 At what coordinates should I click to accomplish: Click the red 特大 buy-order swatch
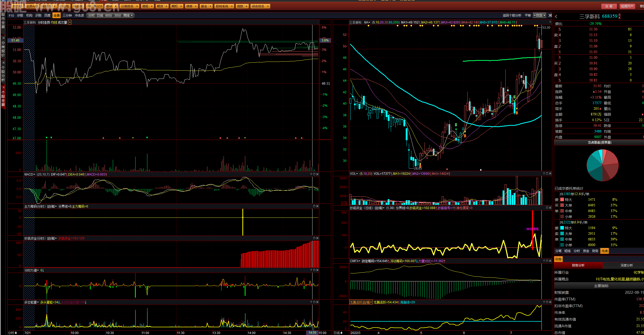coord(562,199)
